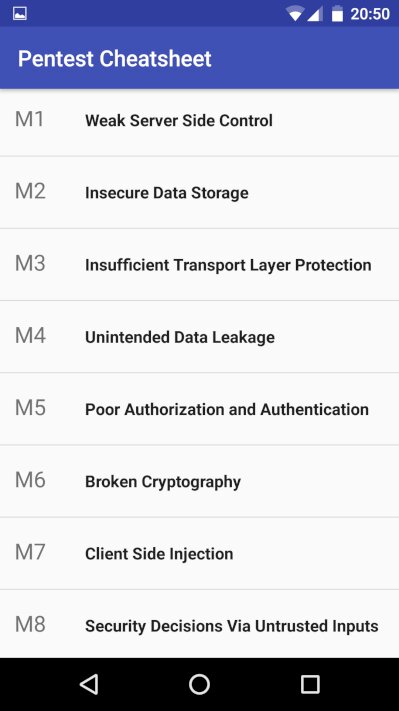
Task: Tap the M5 row label
Action: coord(30,408)
